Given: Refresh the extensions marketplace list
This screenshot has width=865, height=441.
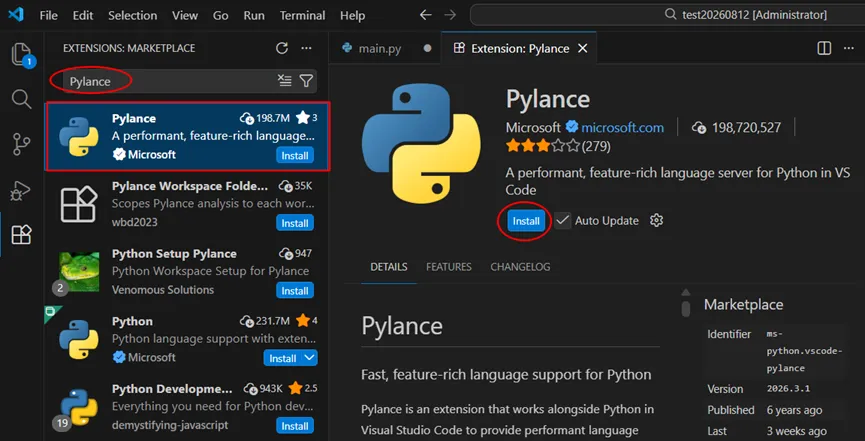Looking at the screenshot, I should [282, 48].
